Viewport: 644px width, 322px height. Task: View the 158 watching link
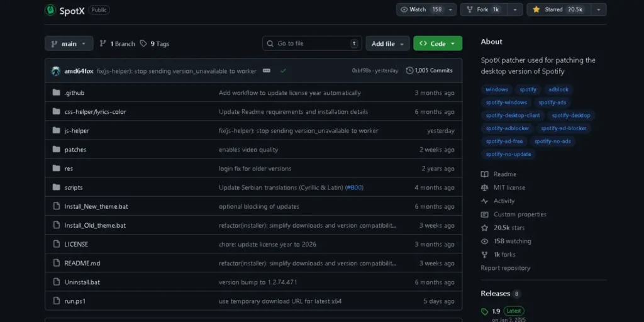(x=506, y=241)
